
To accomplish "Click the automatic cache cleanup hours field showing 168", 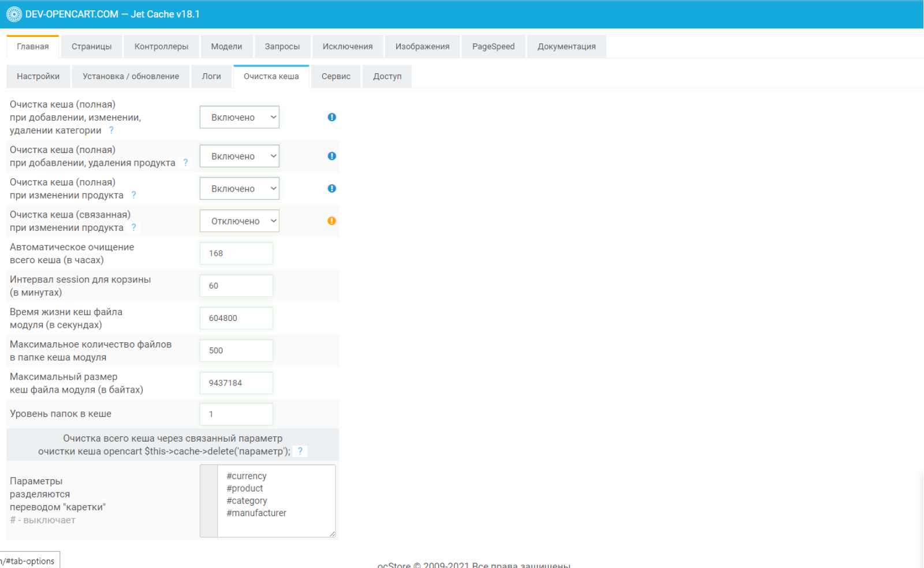I will 236,253.
